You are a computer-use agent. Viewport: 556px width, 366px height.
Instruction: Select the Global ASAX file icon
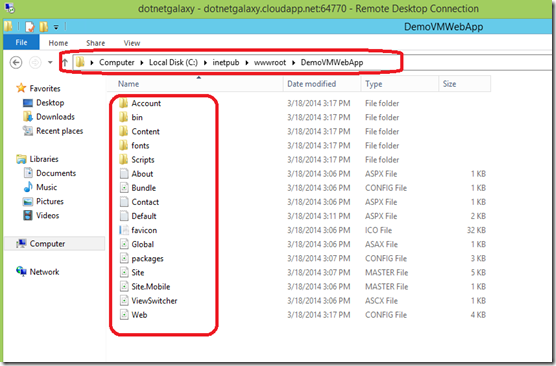pos(124,244)
